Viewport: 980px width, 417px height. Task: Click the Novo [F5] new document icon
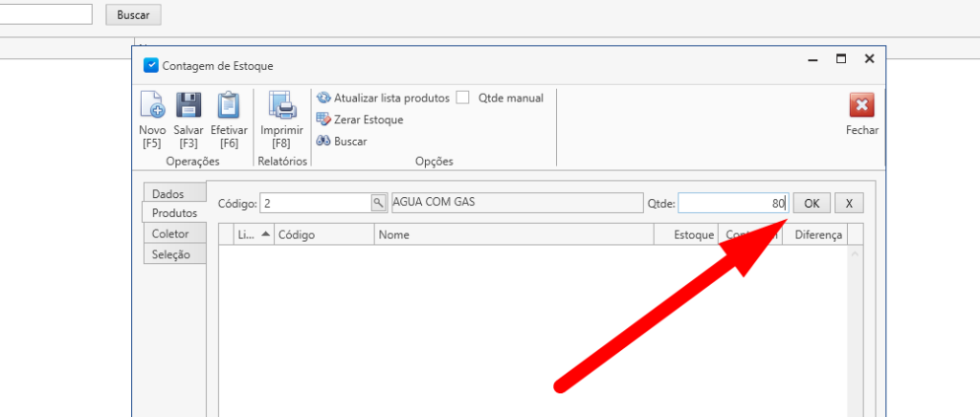152,106
